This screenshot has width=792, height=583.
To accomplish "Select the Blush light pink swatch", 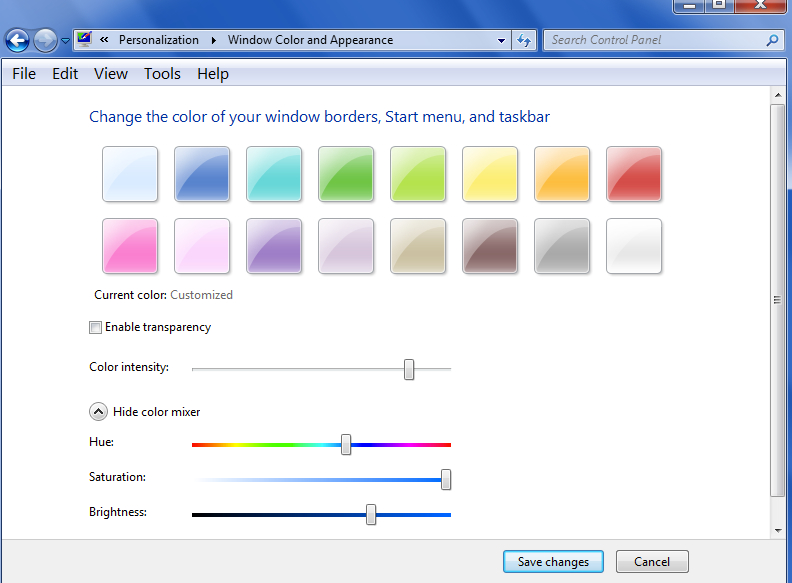I will pyautogui.click(x=202, y=246).
